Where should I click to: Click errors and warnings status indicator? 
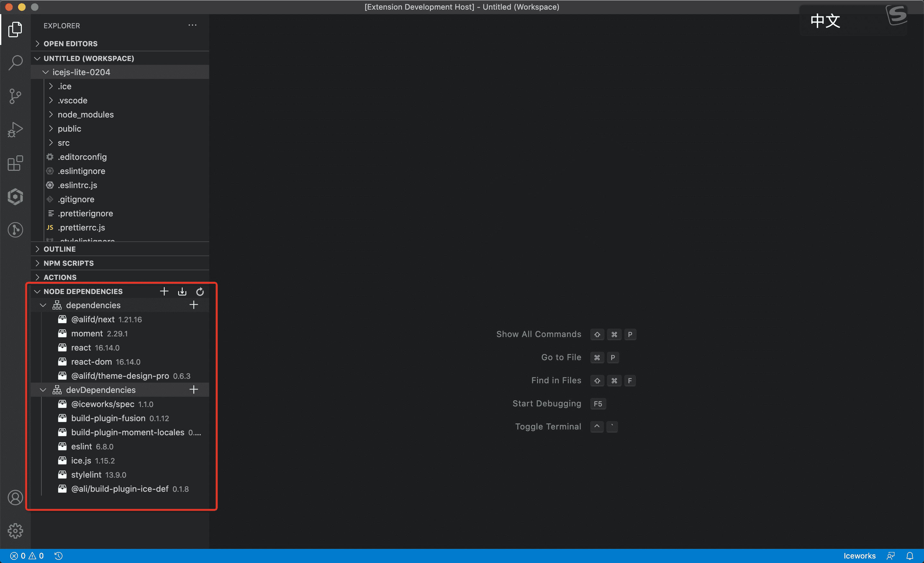coord(27,556)
